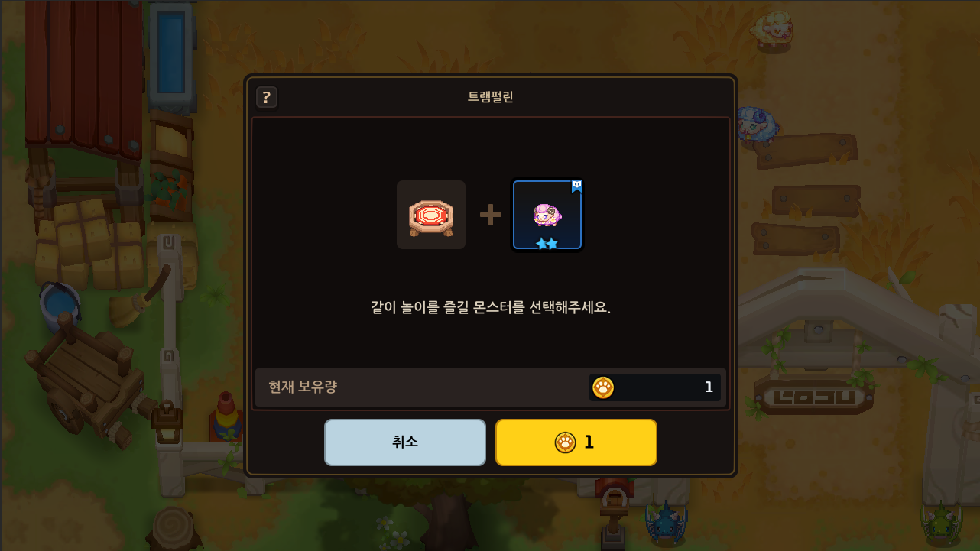The image size is (980, 551).
Task: Click the 취소 cancel button
Action: [x=405, y=442]
